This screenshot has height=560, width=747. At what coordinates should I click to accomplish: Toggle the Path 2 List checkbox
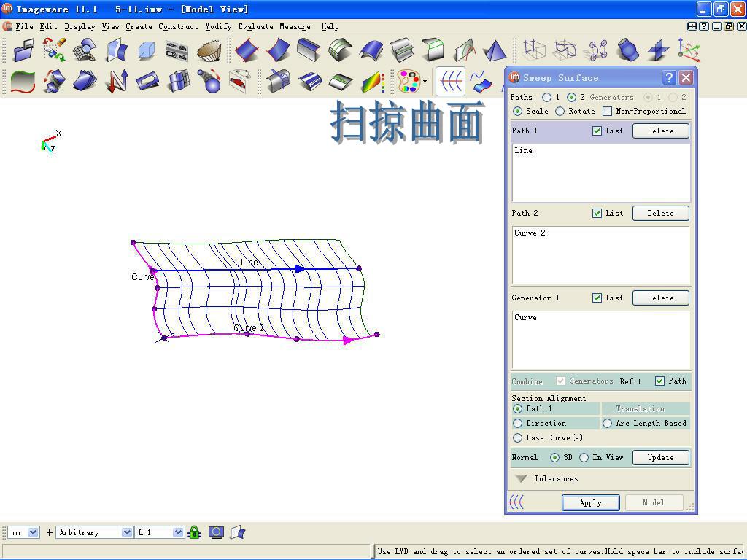point(597,213)
